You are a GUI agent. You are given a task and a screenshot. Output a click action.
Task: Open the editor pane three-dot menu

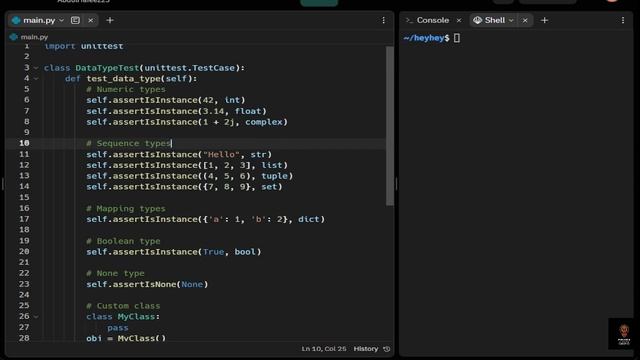click(383, 20)
